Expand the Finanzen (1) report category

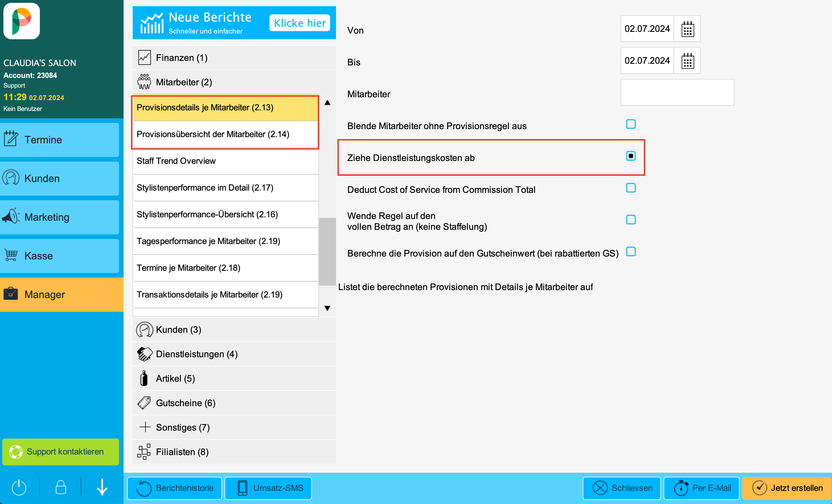click(234, 58)
